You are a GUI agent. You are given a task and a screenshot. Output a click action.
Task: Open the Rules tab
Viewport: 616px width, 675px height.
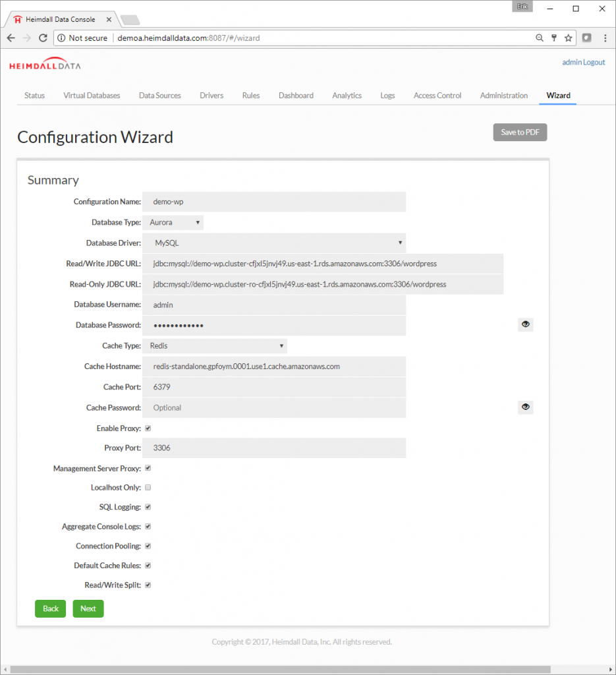(x=251, y=96)
